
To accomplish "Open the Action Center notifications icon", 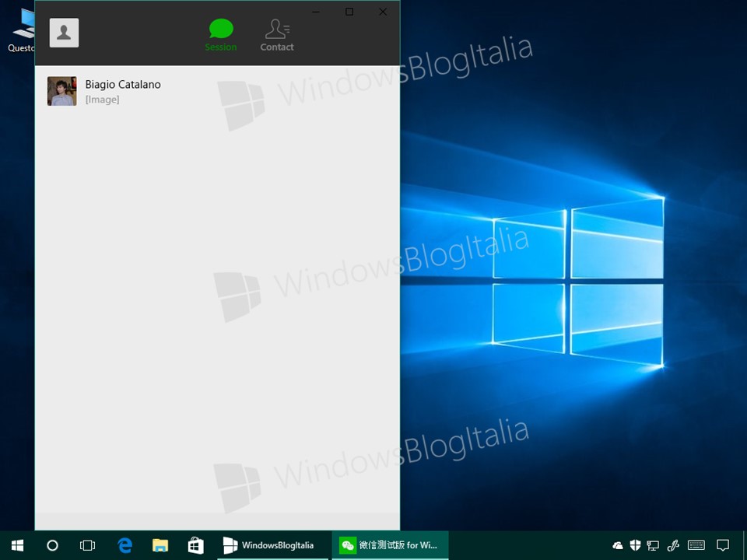I will 723,545.
